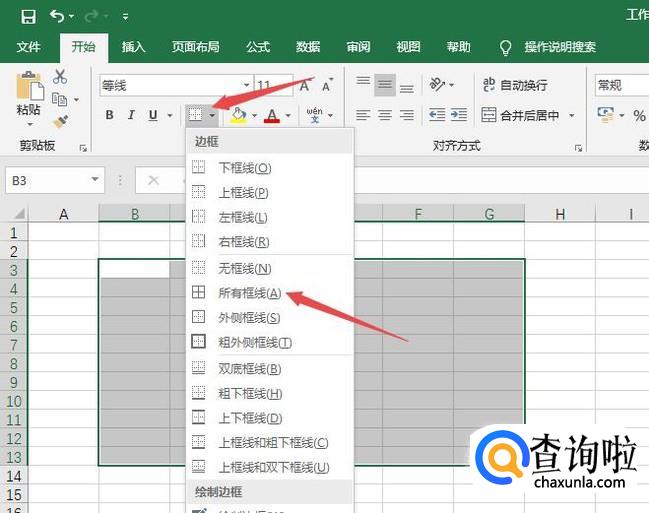
Task: Cut selection with scissors icon
Action: click(x=60, y=77)
